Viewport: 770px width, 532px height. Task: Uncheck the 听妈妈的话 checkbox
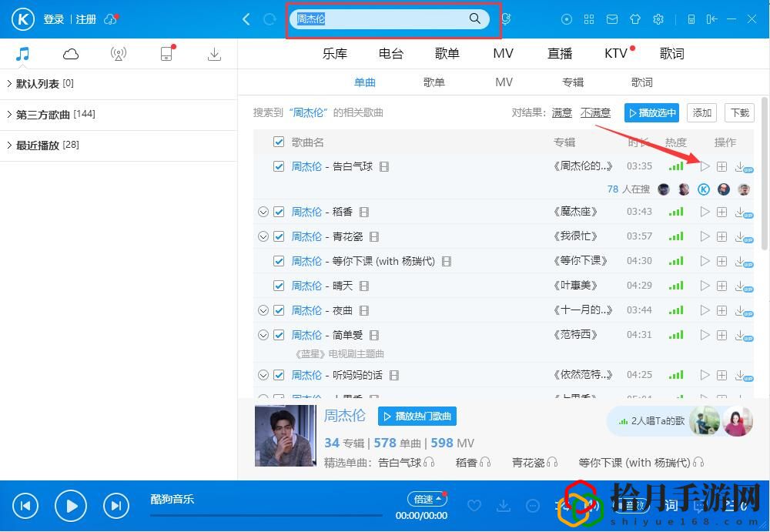point(279,375)
